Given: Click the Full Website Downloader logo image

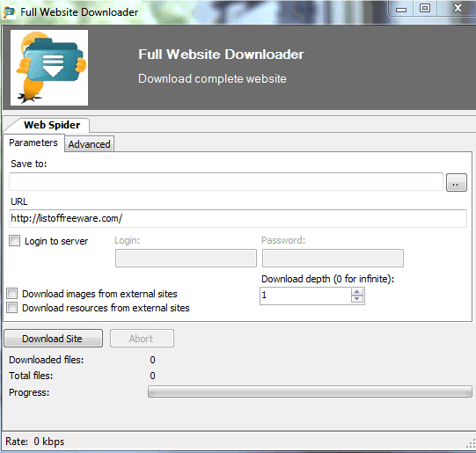Looking at the screenshot, I should (x=49, y=68).
